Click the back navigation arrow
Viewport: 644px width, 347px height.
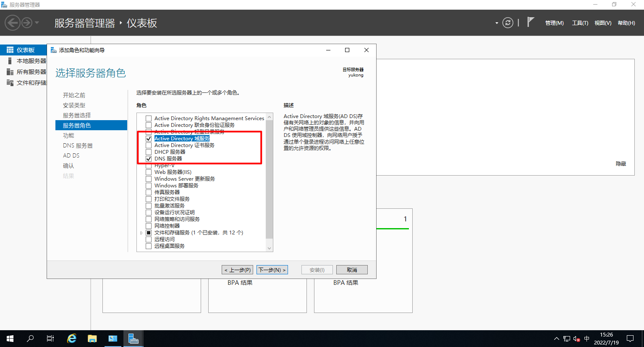click(13, 23)
